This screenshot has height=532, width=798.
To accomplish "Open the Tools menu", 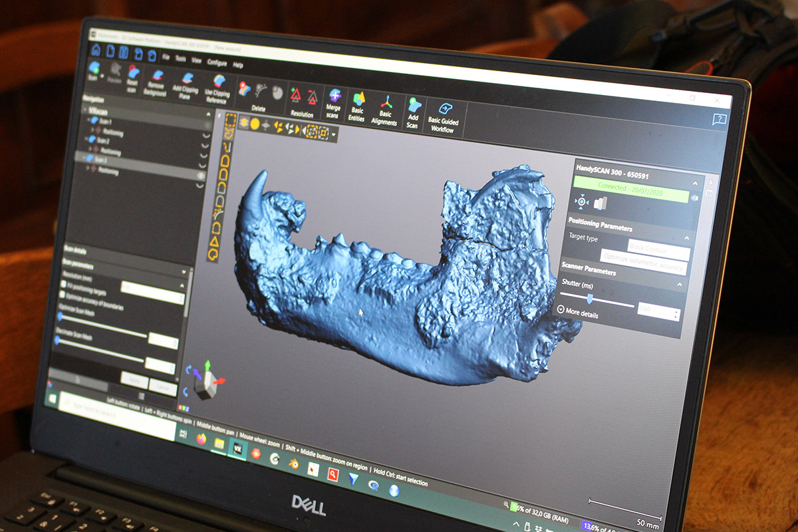I will tap(180, 59).
